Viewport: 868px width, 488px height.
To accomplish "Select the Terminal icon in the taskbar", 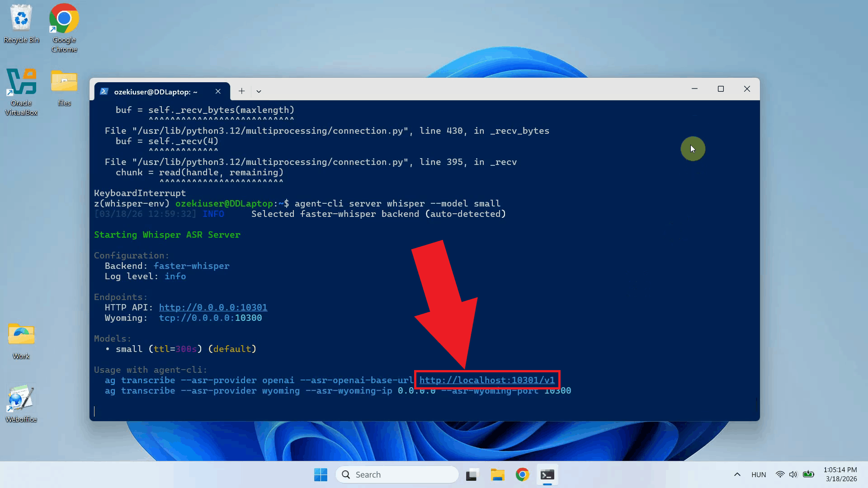I will (547, 474).
